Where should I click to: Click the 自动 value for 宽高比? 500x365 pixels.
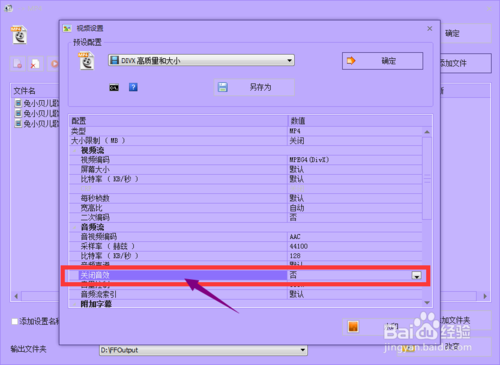click(297, 208)
